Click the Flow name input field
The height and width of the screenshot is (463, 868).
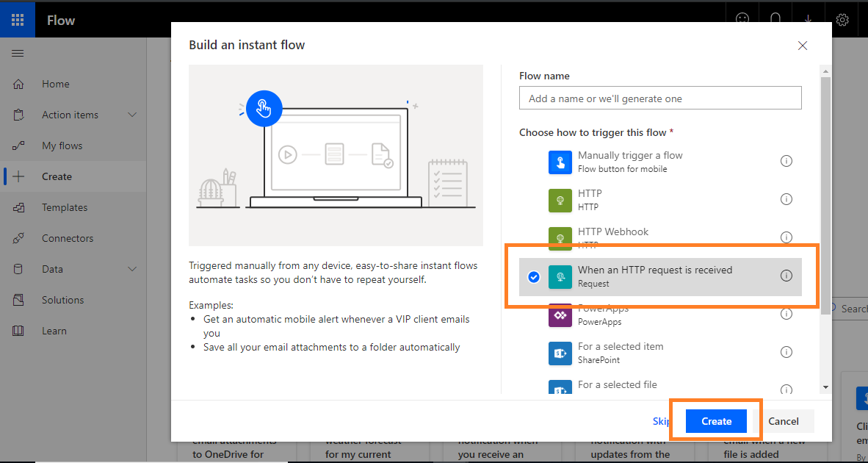click(x=660, y=98)
